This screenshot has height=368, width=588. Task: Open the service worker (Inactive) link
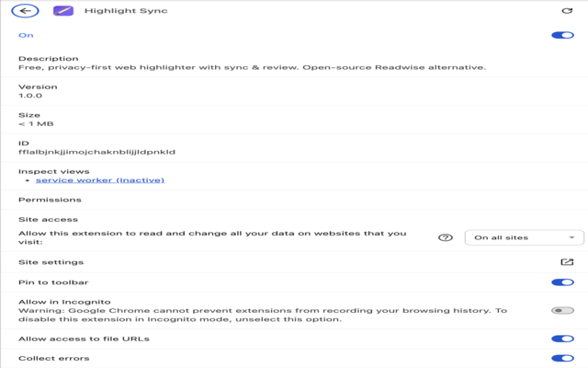coord(100,180)
